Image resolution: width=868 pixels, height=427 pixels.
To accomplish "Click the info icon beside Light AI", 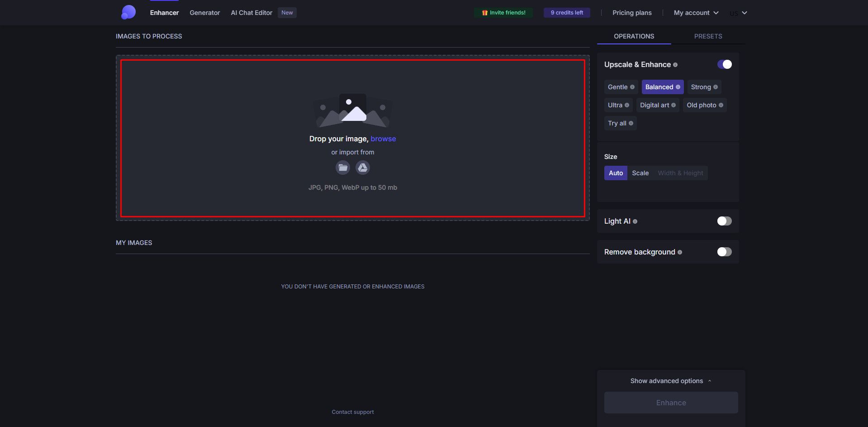I will [635, 221].
